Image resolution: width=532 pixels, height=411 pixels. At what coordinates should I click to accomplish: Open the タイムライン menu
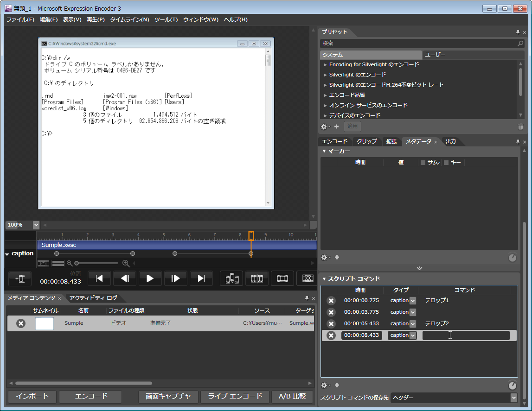(129, 19)
